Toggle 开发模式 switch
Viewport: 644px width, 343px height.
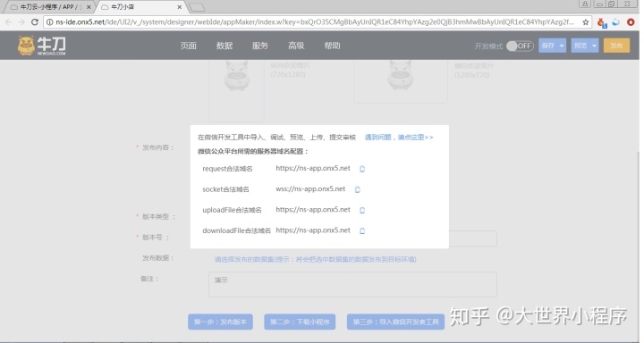520,46
